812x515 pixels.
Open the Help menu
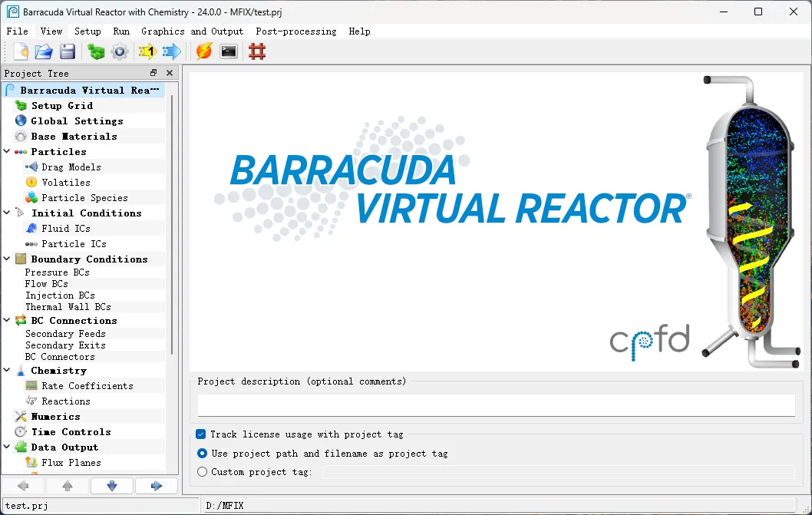click(359, 31)
